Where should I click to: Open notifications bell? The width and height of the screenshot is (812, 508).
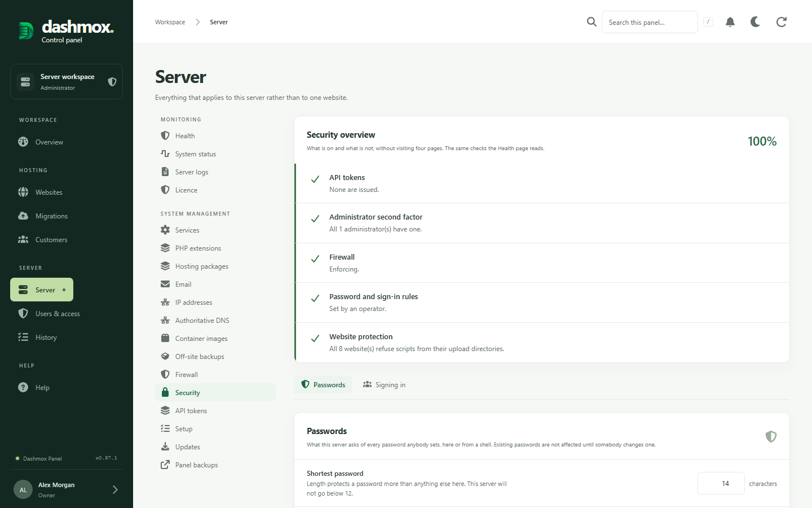(x=730, y=22)
